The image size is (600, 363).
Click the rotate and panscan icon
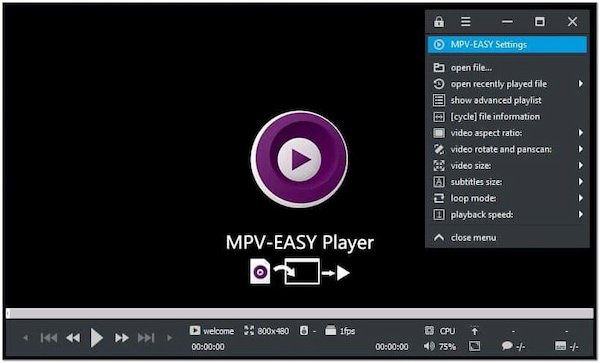coord(439,149)
